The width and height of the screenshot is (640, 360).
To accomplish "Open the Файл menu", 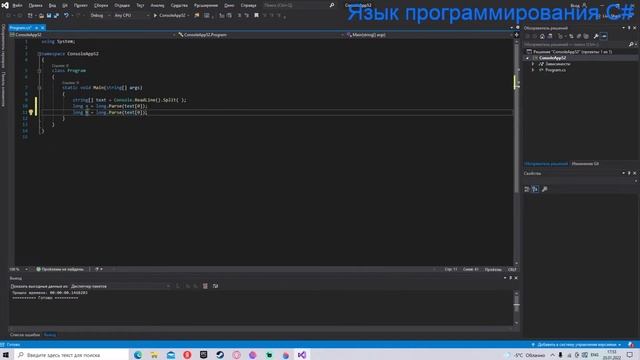I will click(x=18, y=5).
